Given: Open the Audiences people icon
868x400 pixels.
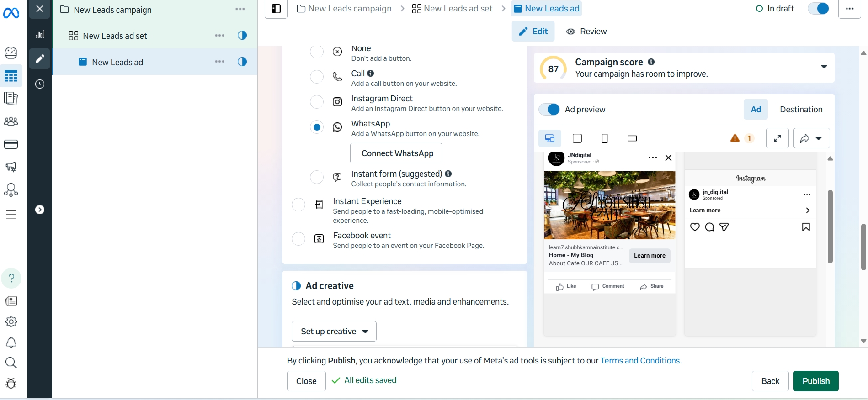Looking at the screenshot, I should [x=11, y=121].
